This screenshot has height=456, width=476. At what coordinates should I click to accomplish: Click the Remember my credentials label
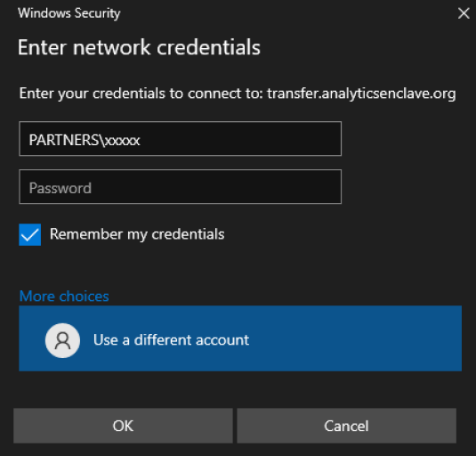tap(137, 234)
